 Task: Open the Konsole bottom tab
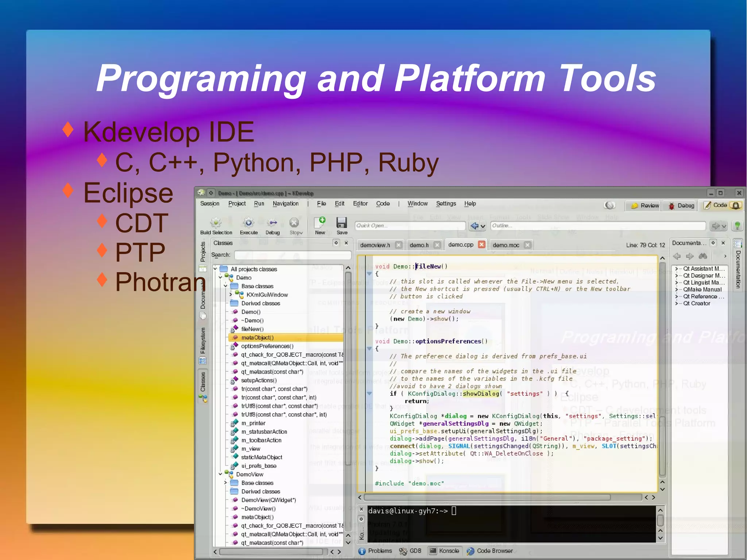point(444,551)
